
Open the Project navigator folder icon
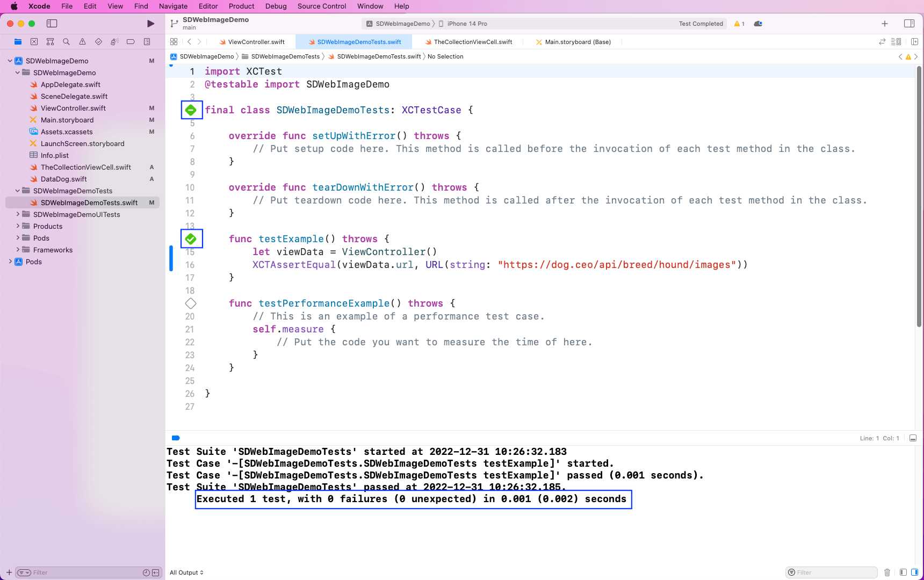point(18,42)
